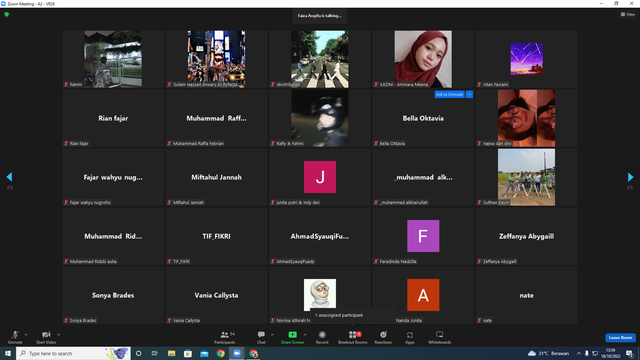
Task: Select the Rian fajar participant tile
Action: click(x=113, y=118)
